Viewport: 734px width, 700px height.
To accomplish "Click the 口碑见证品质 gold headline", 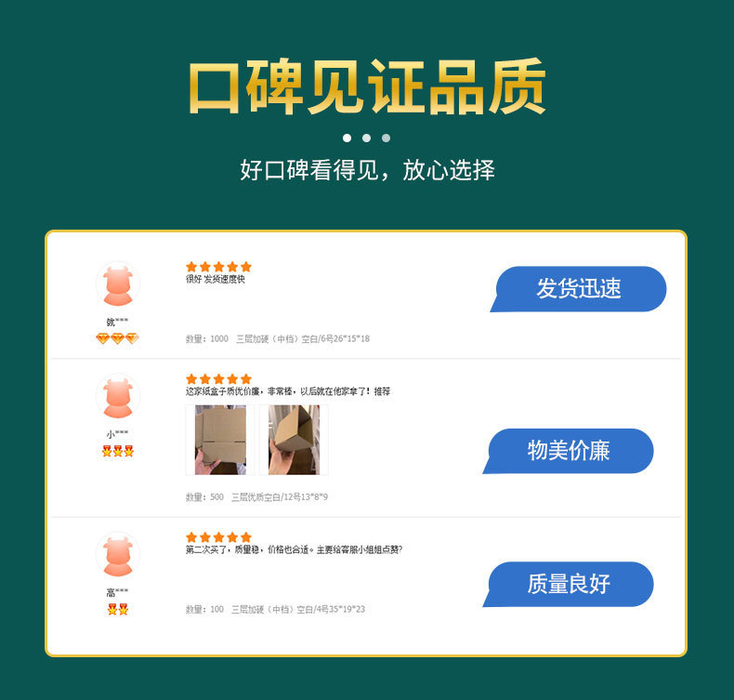I will pyautogui.click(x=367, y=86).
